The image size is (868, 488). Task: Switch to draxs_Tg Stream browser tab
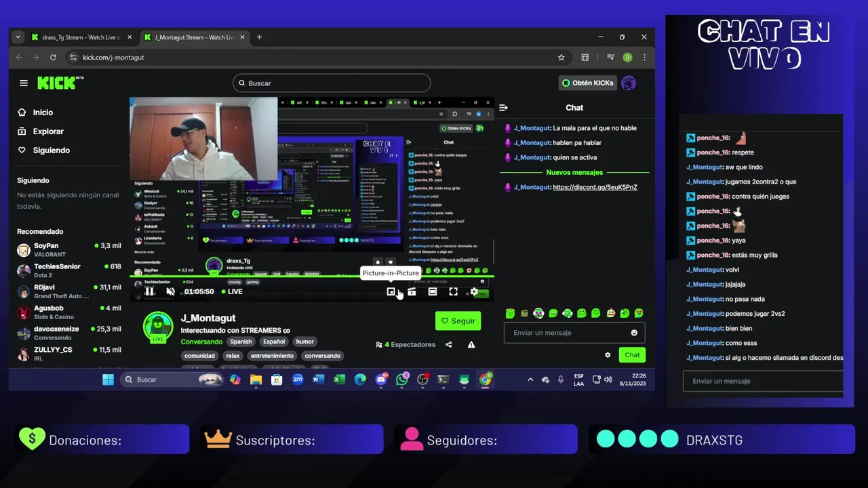(82, 37)
